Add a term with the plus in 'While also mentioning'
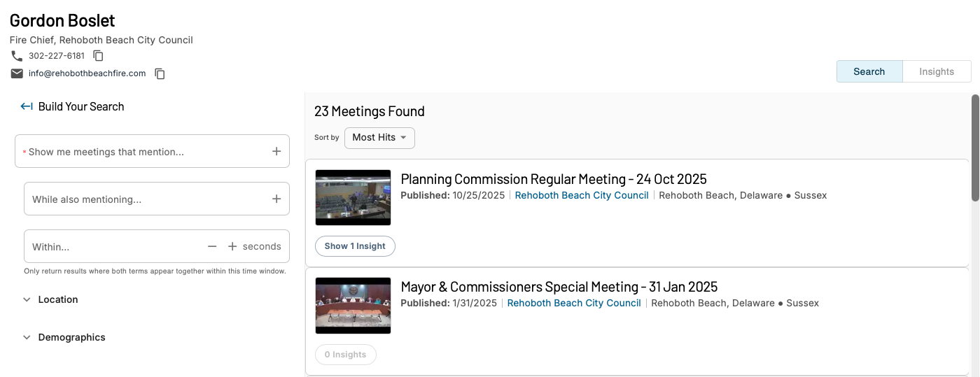Image resolution: width=980 pixels, height=377 pixels. (276, 199)
